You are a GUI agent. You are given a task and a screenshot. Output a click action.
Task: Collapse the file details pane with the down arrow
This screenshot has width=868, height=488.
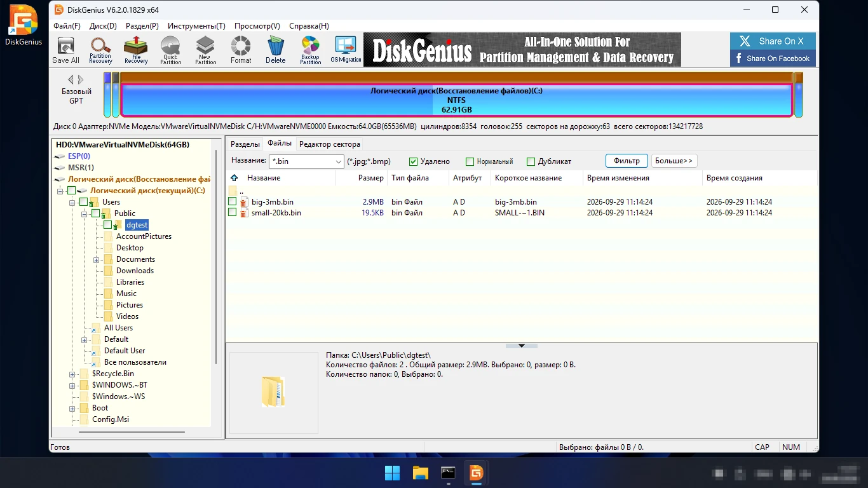coord(522,346)
